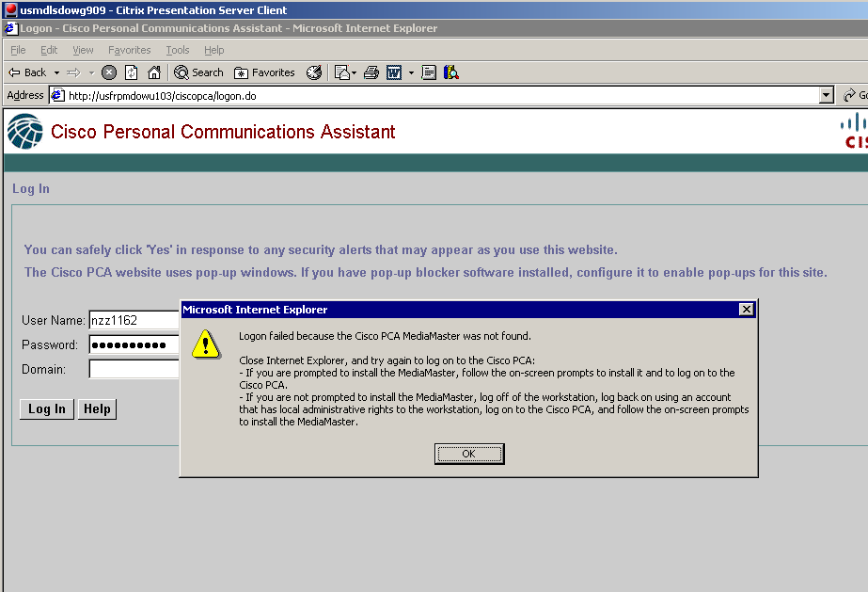Open the Back history dropdown arrow

[56, 73]
